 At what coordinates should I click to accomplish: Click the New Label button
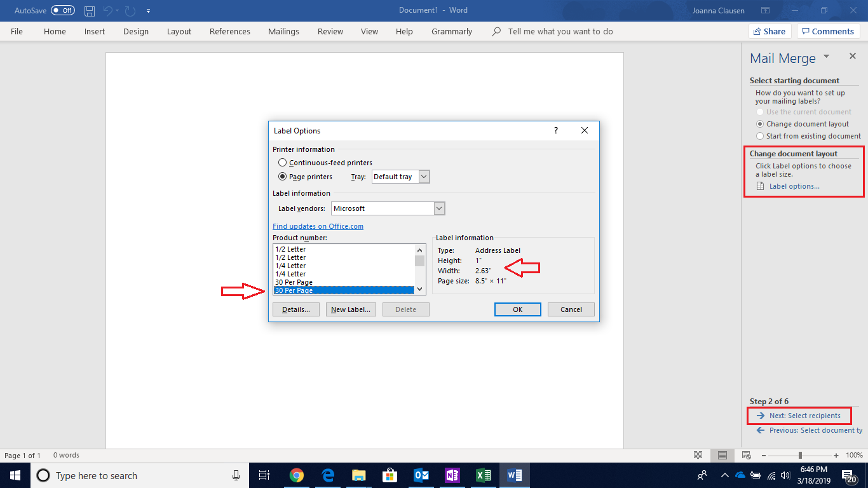(351, 309)
